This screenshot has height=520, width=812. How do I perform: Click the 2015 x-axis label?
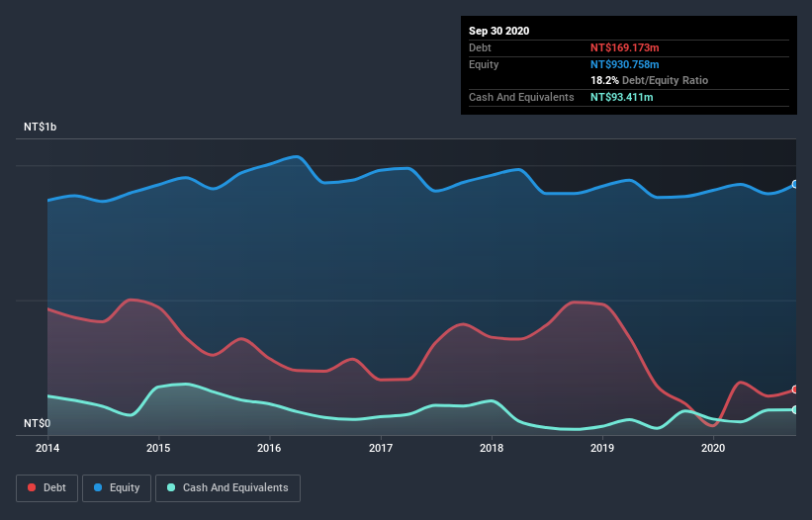(158, 448)
